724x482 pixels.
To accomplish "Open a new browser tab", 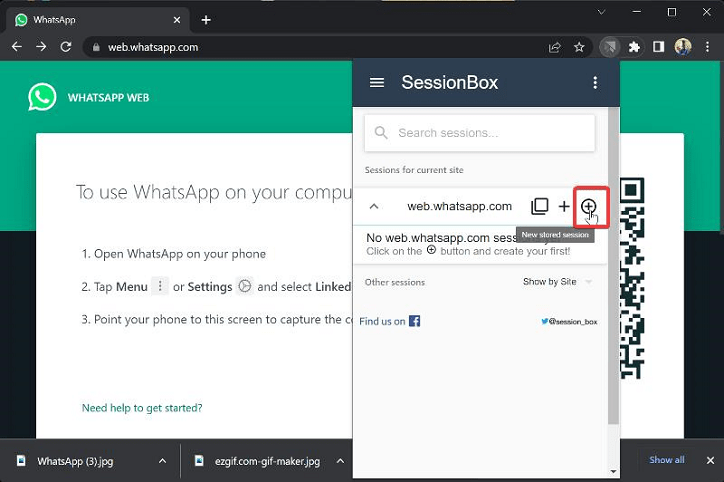I will point(206,20).
